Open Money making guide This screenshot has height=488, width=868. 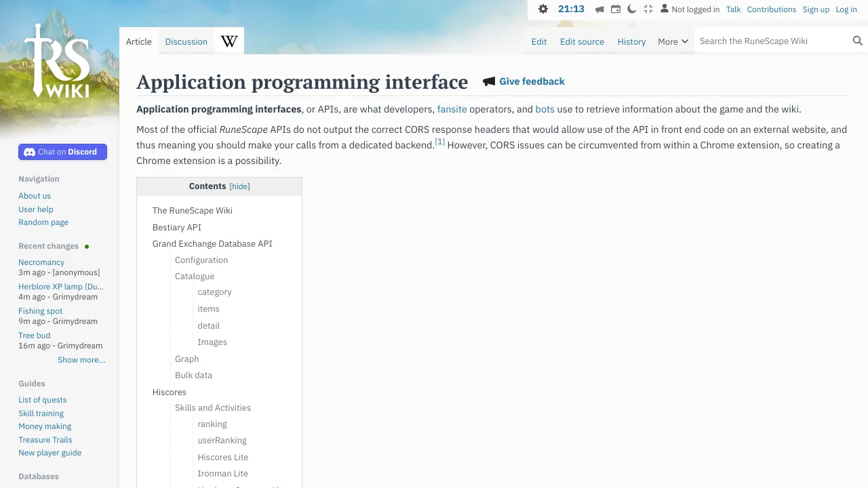pos(45,426)
